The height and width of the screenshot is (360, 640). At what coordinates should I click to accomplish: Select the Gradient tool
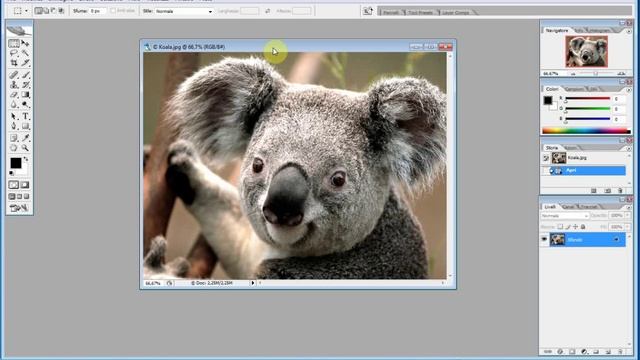[25, 95]
